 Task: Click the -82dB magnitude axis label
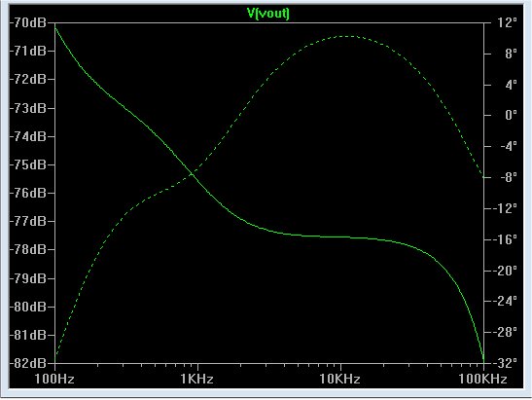(28, 363)
